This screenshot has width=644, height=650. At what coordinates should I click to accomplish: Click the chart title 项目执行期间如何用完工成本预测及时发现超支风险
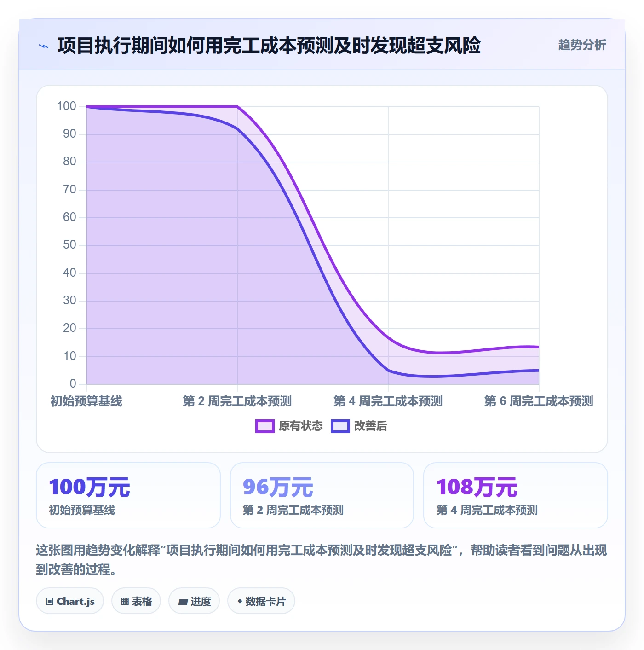coord(269,46)
